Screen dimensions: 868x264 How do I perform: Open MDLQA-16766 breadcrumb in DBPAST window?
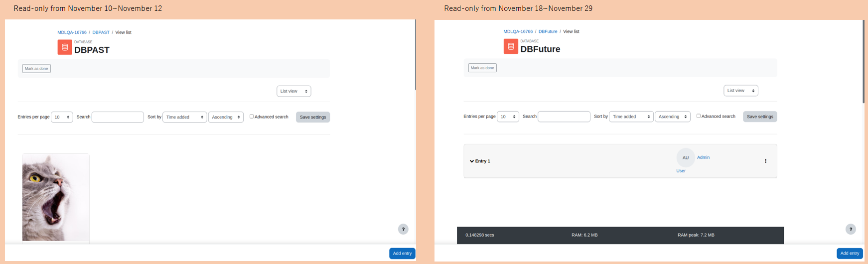tap(72, 32)
